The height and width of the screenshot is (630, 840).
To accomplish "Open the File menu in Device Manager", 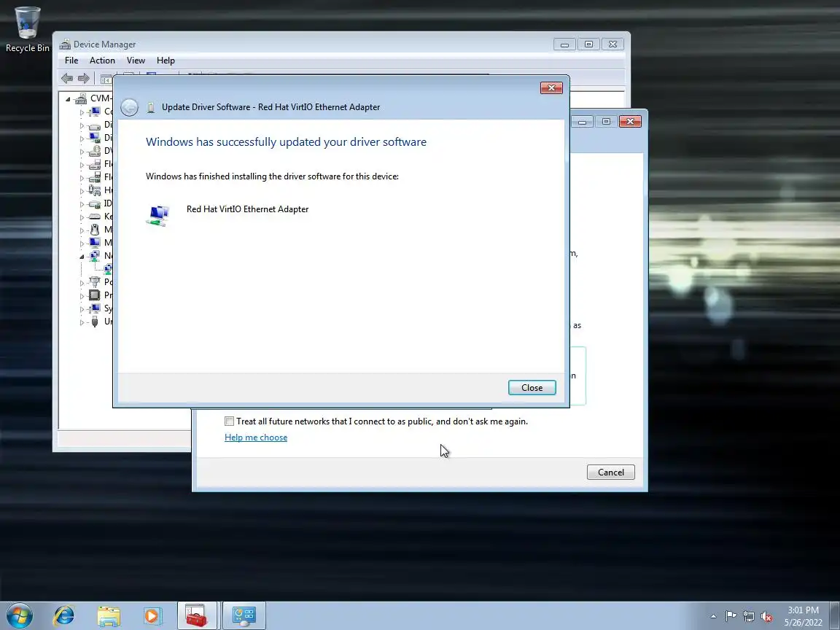I will point(71,61).
